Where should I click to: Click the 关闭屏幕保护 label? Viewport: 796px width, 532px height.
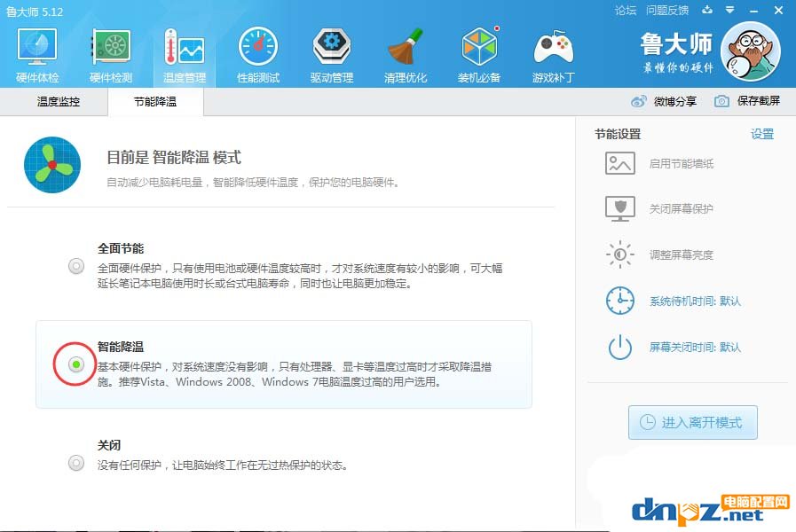click(x=682, y=209)
